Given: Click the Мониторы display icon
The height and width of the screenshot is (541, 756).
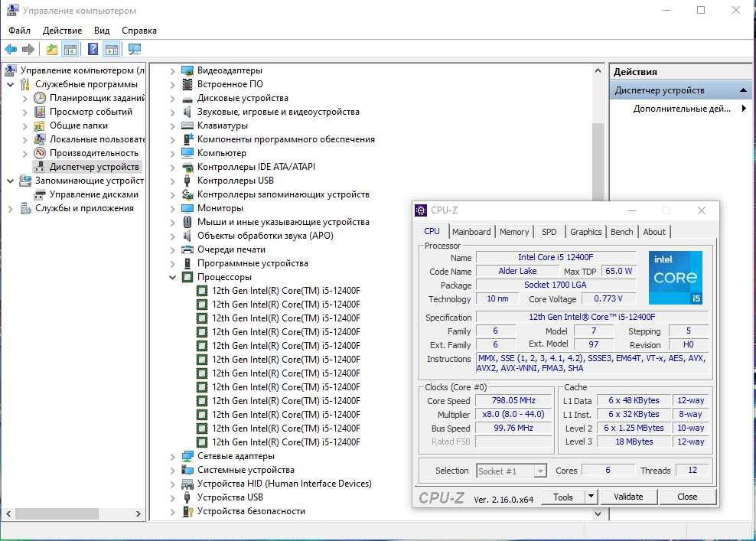Looking at the screenshot, I should point(187,208).
